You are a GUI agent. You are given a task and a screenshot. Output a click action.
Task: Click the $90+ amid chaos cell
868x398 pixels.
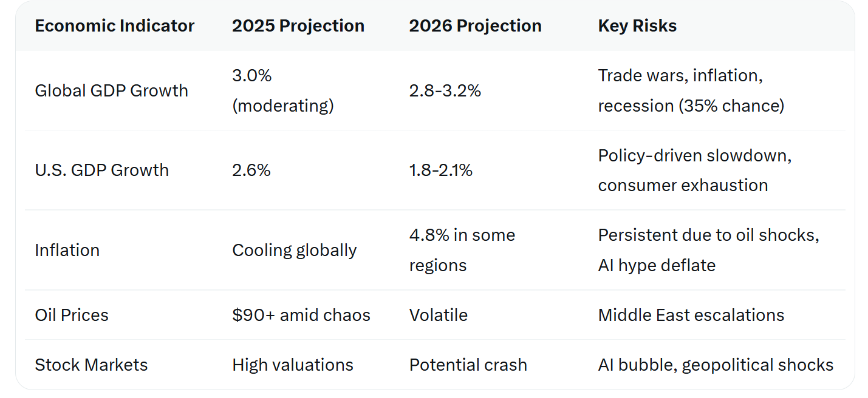pyautogui.click(x=301, y=315)
